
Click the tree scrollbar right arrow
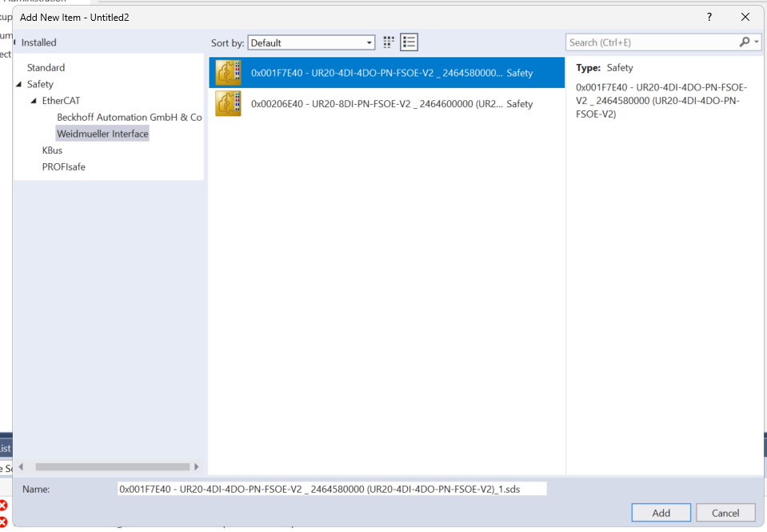pos(197,467)
